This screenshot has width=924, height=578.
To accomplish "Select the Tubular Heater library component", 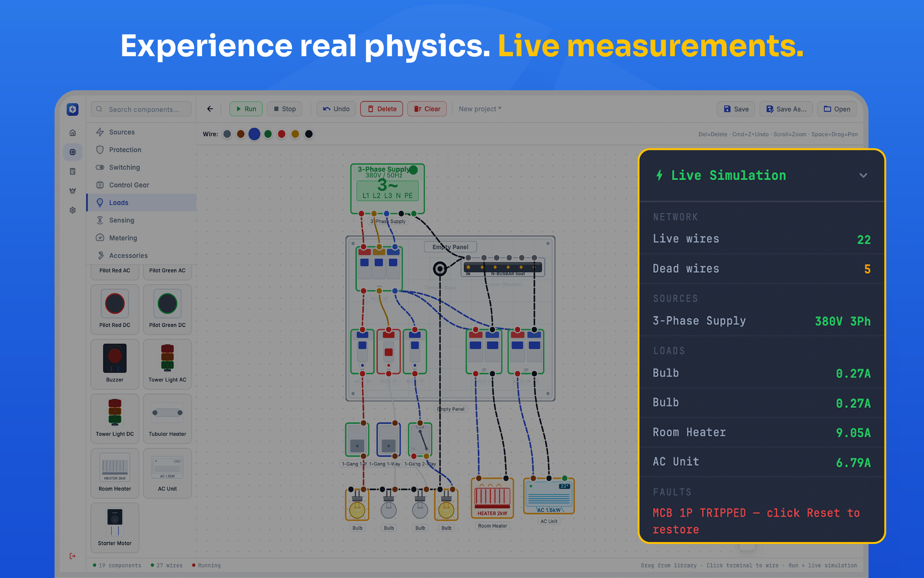I will tap(167, 419).
